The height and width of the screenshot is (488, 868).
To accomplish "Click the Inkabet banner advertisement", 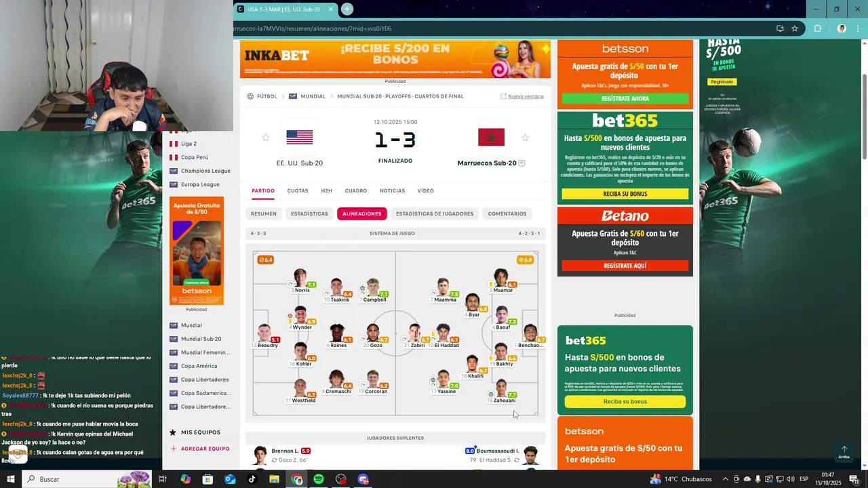I will tap(395, 59).
